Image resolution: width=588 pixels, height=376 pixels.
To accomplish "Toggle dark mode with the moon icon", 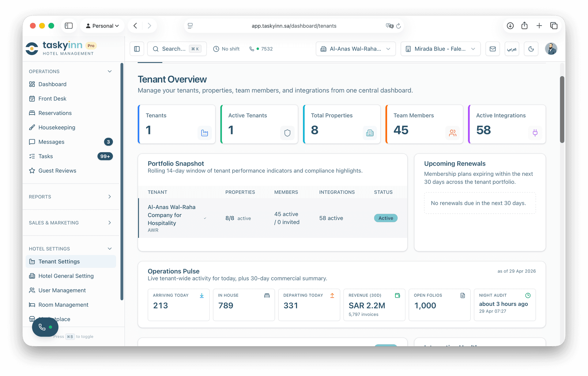I will click(x=531, y=49).
